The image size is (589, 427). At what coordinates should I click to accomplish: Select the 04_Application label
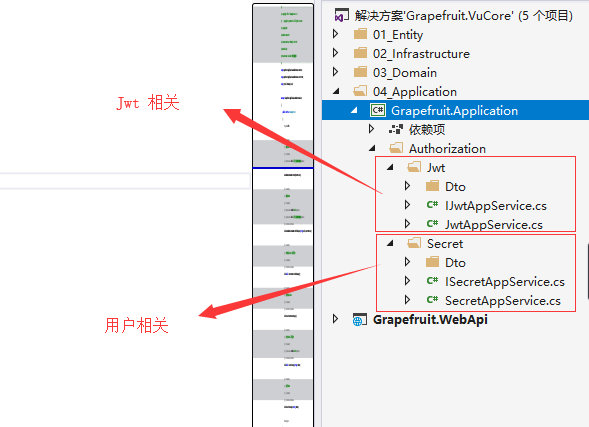point(415,92)
